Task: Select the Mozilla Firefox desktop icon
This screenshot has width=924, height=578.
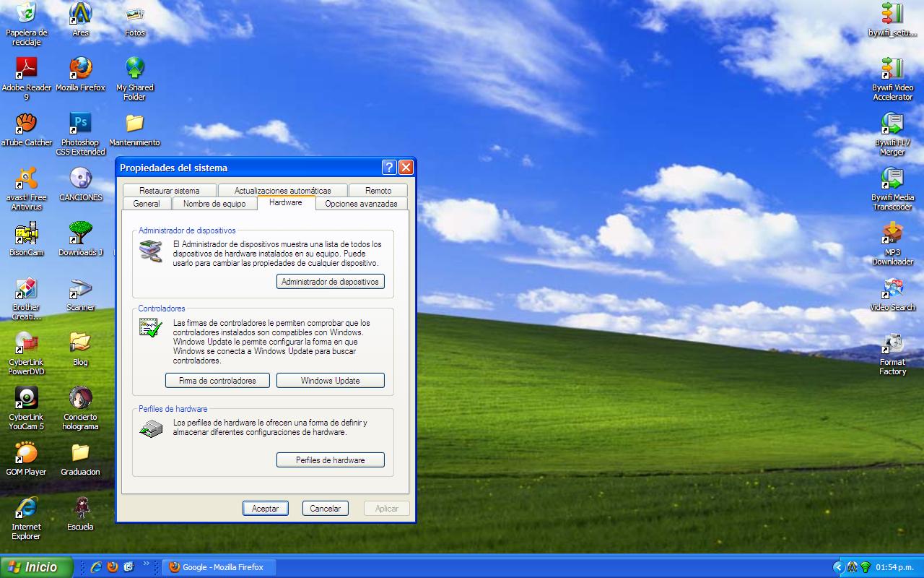Action: pyautogui.click(x=80, y=74)
